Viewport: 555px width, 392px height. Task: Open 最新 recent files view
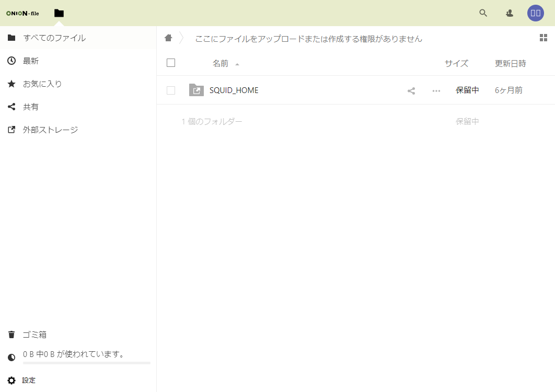click(x=31, y=61)
